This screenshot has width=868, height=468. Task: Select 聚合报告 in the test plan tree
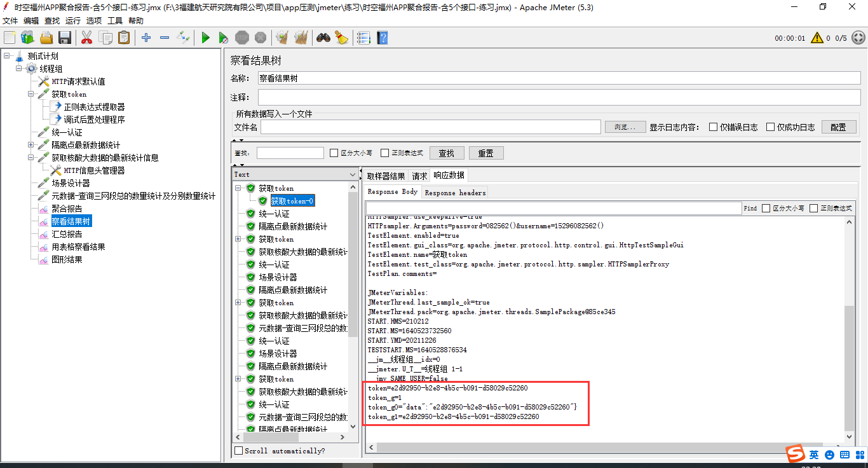pos(67,209)
